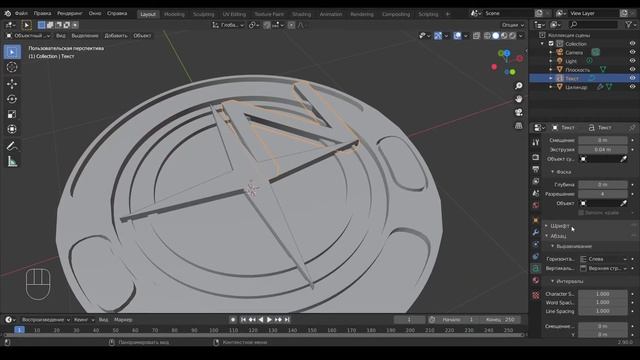Open the Object properties tab
The height and width of the screenshot is (360, 640).
(536, 220)
